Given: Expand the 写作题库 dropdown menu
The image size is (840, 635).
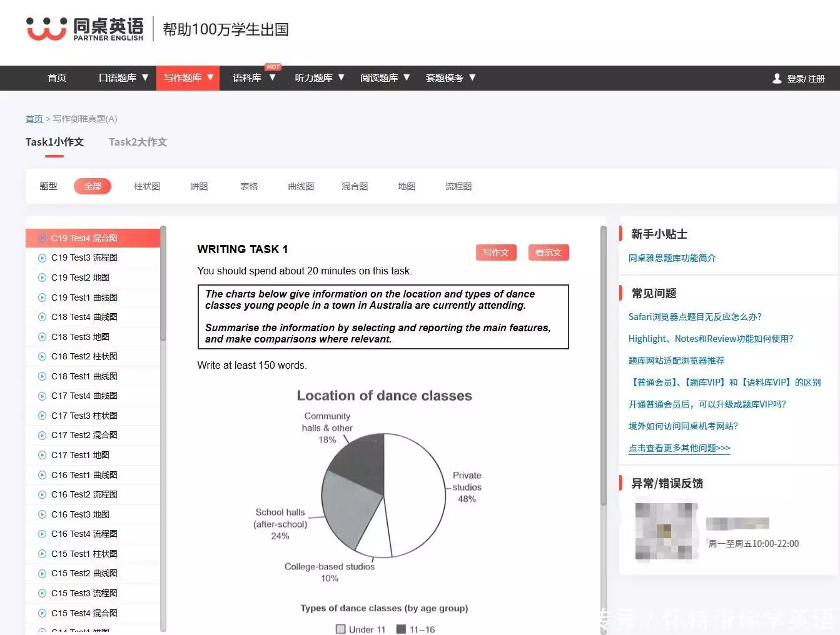Looking at the screenshot, I should tap(188, 77).
